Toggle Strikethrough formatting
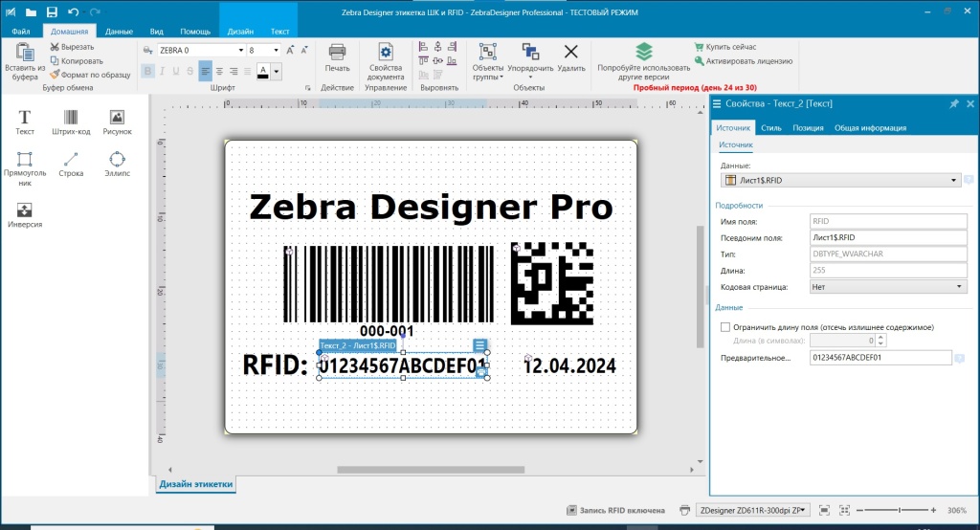This screenshot has height=530, width=980. [190, 71]
